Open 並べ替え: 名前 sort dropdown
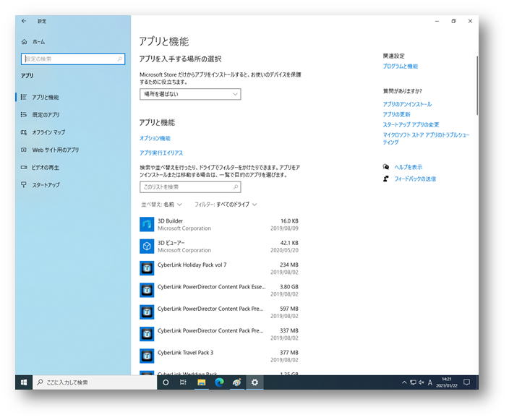This screenshot has height=420, width=509. pos(161,205)
